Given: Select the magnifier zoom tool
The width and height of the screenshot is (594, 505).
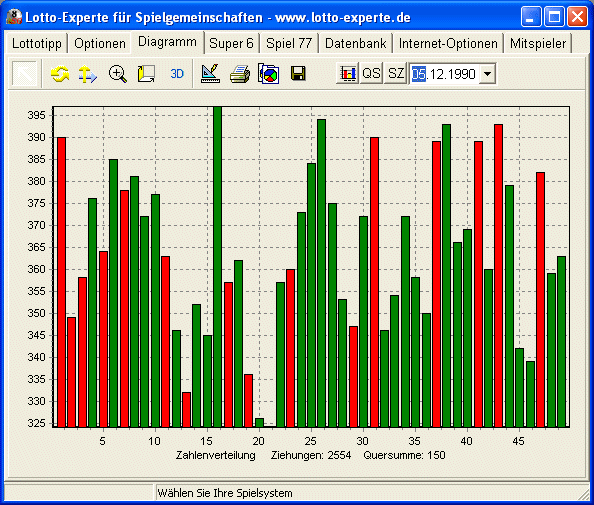Looking at the screenshot, I should [117, 73].
